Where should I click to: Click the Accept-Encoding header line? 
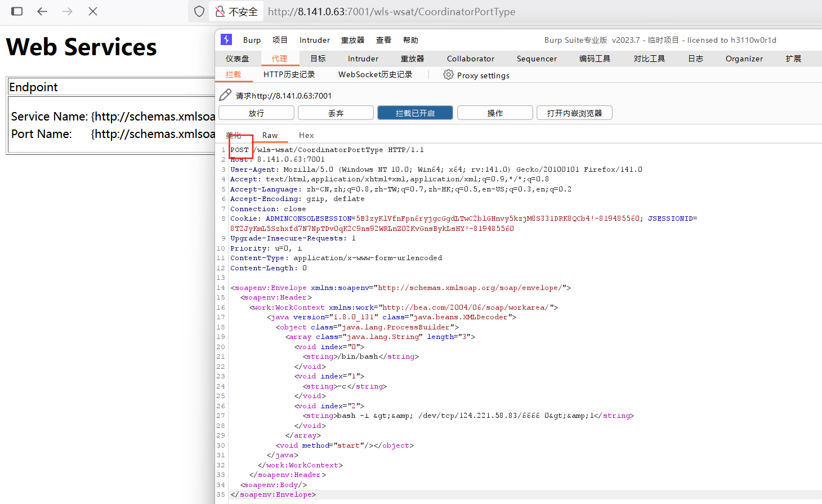pyautogui.click(x=297, y=199)
